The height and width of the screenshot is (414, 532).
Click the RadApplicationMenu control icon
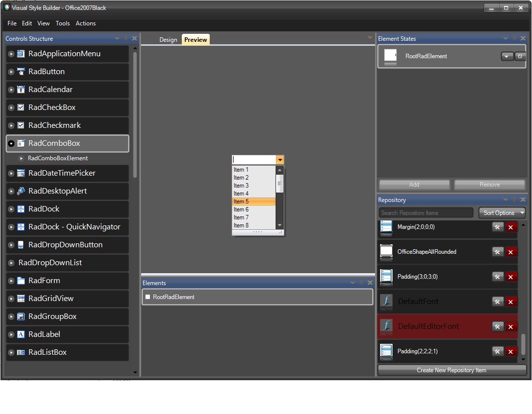[x=21, y=54]
